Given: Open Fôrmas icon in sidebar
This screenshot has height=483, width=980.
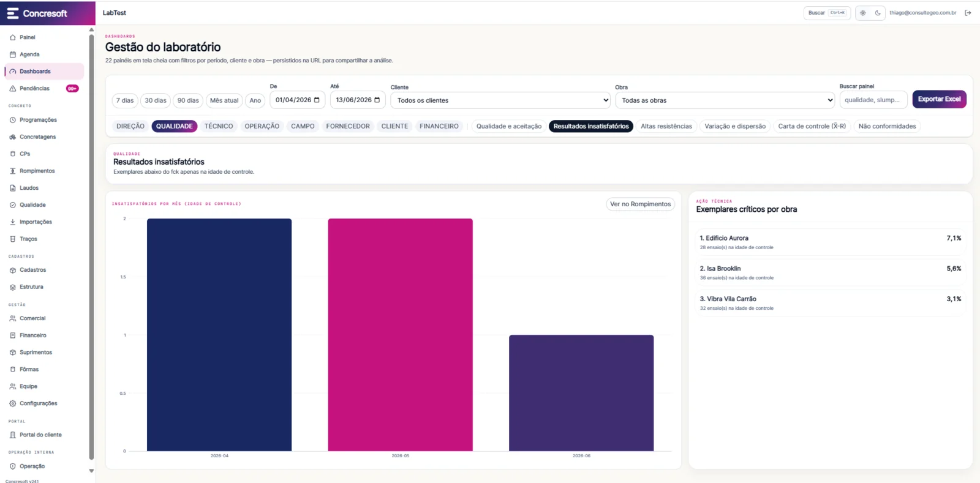Looking at the screenshot, I should point(12,370).
